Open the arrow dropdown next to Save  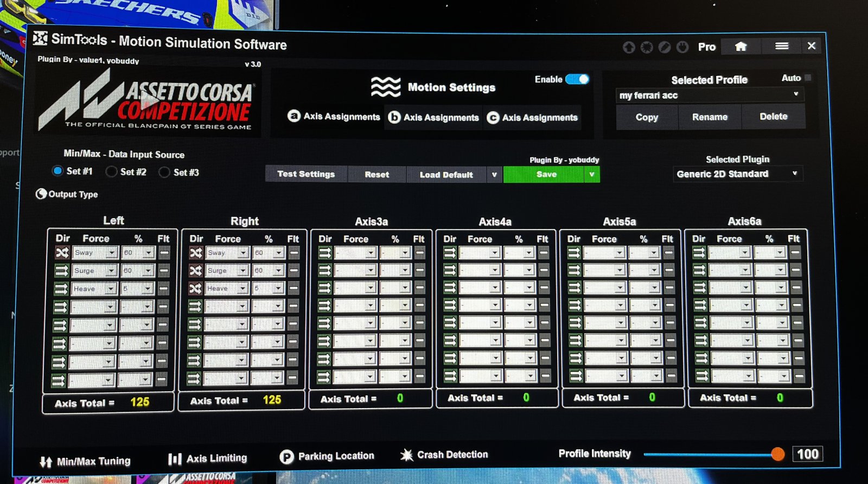[x=592, y=175]
